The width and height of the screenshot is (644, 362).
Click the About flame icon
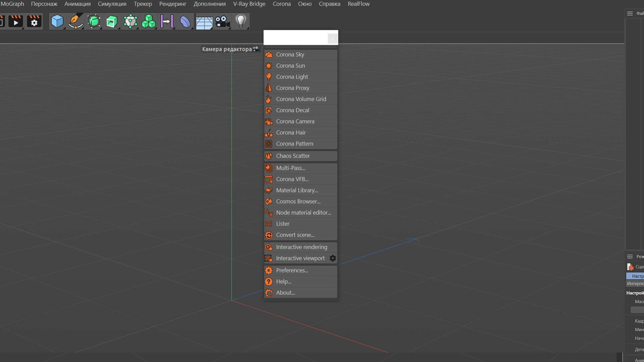click(269, 293)
